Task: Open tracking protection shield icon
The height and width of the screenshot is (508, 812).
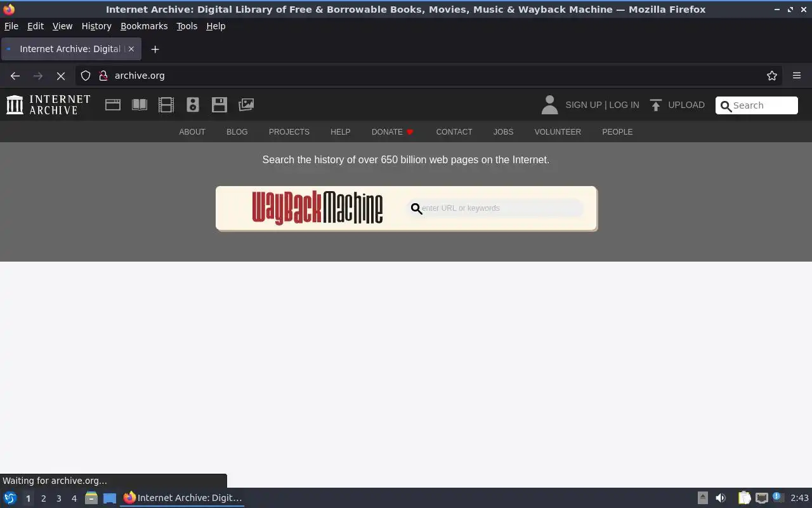Action: click(86, 76)
